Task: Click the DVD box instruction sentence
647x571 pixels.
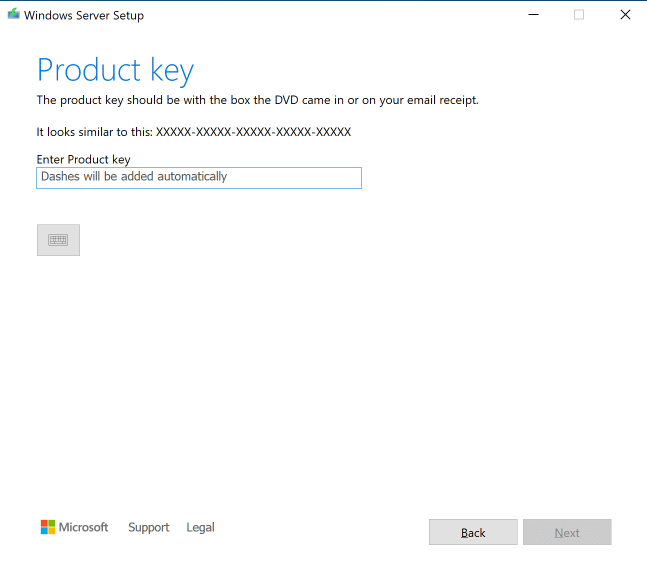Action: click(257, 100)
